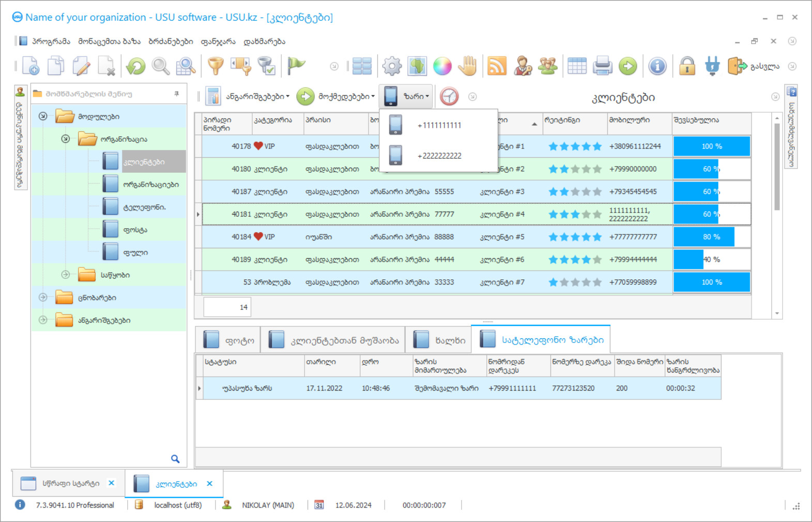Click the search magnifier in user menu panel
Viewport: 812px width, 522px height.
[x=175, y=459]
